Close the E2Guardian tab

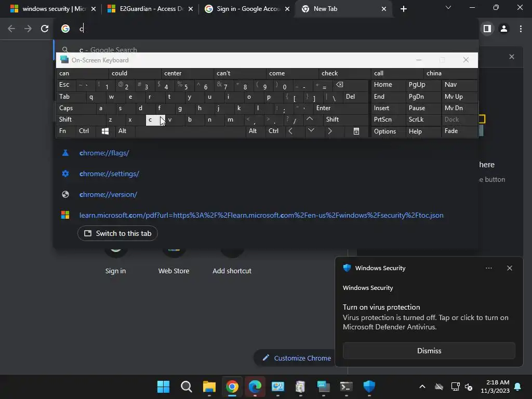click(191, 9)
